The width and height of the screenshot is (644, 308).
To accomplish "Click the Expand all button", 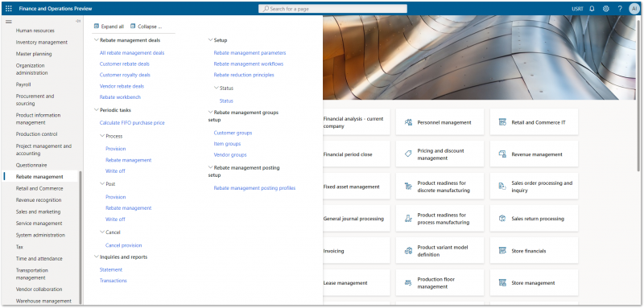I will [x=109, y=27].
